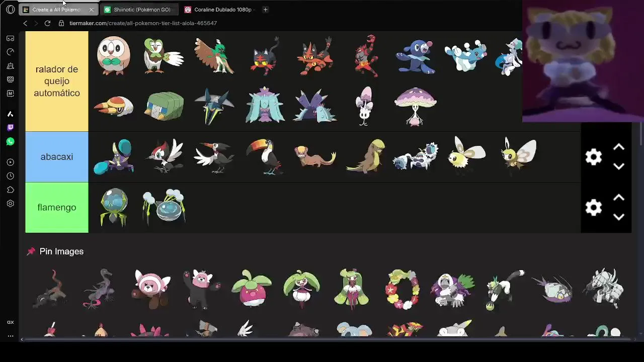Select Crabrawler in the abacaxi tier
This screenshot has width=644, height=362.
coord(114,157)
